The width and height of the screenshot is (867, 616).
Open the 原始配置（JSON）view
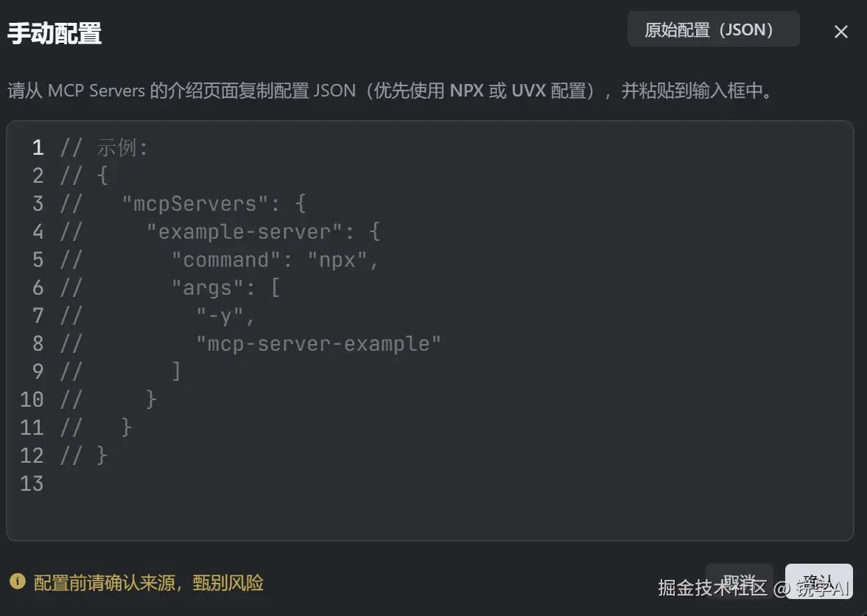pyautogui.click(x=712, y=29)
